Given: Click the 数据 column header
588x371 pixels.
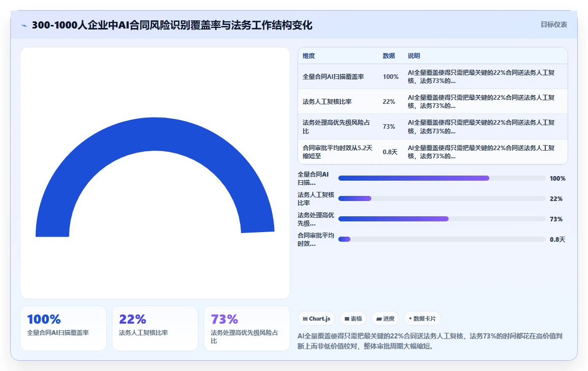Looking at the screenshot, I should click(389, 56).
